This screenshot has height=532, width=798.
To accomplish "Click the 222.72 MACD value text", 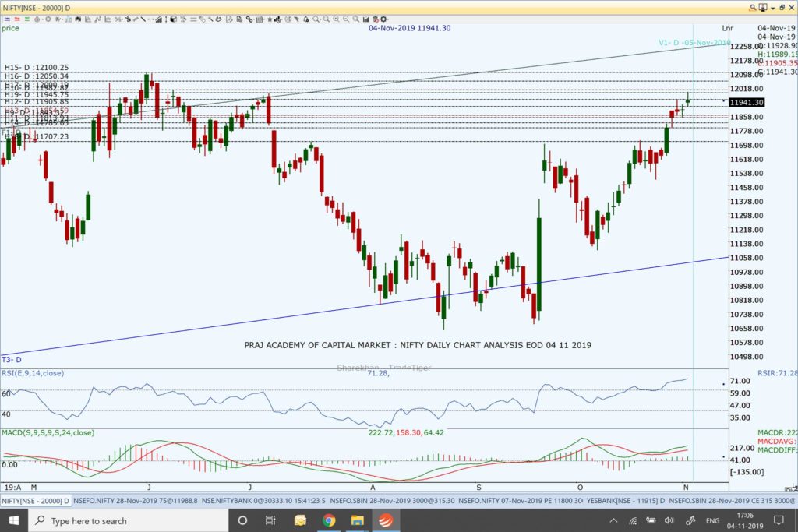I will click(380, 432).
